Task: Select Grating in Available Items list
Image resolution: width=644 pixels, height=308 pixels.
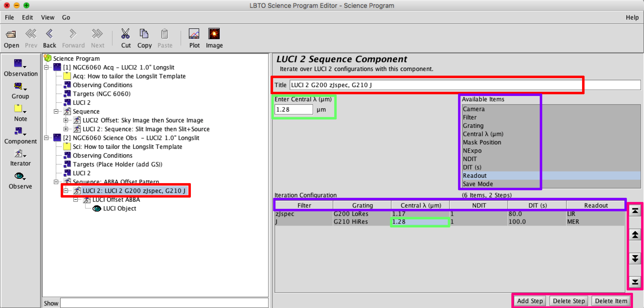Action: coord(551,126)
